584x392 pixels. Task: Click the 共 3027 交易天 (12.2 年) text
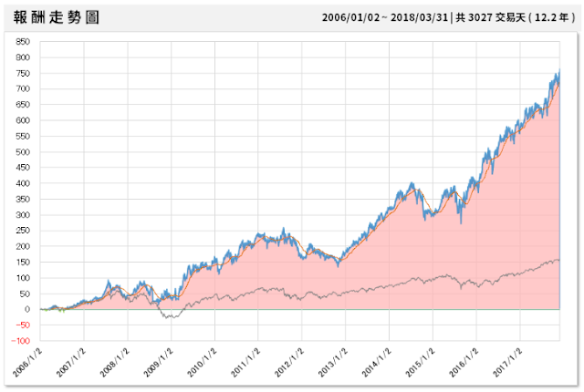click(x=516, y=17)
